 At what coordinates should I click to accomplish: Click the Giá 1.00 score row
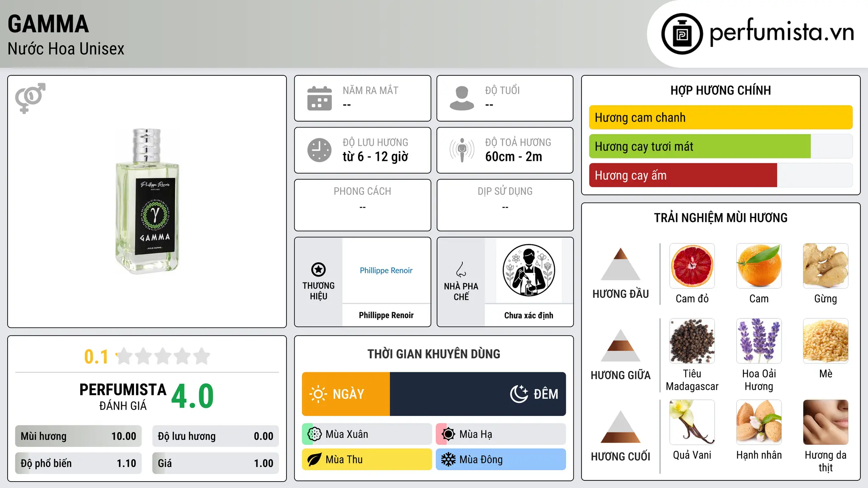[x=216, y=463]
